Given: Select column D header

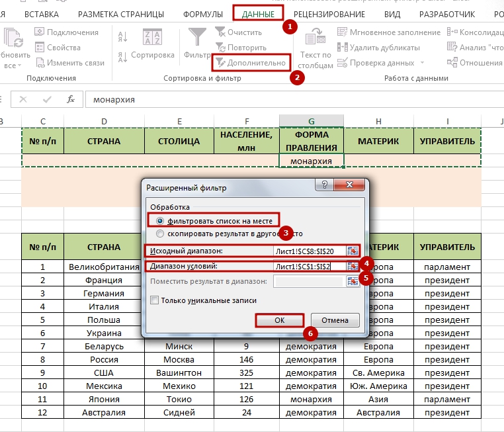Looking at the screenshot, I should pos(104,121).
